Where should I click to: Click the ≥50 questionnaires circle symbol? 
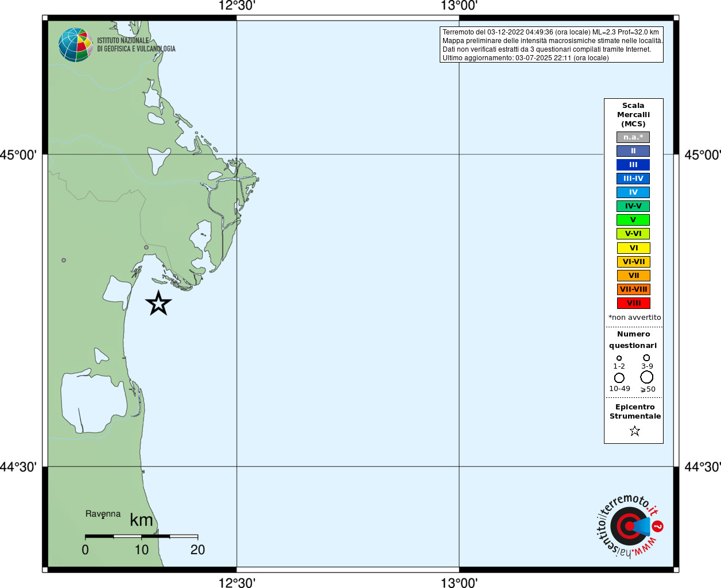coord(647,377)
